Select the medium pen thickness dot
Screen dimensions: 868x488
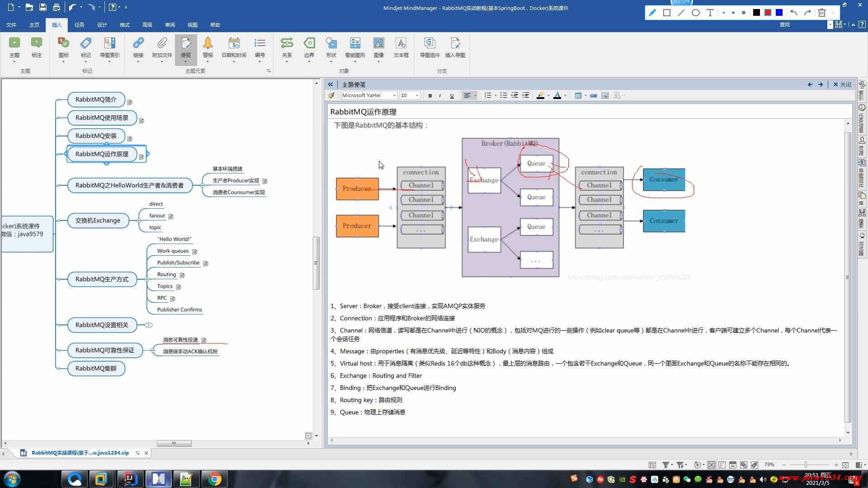(x=733, y=13)
